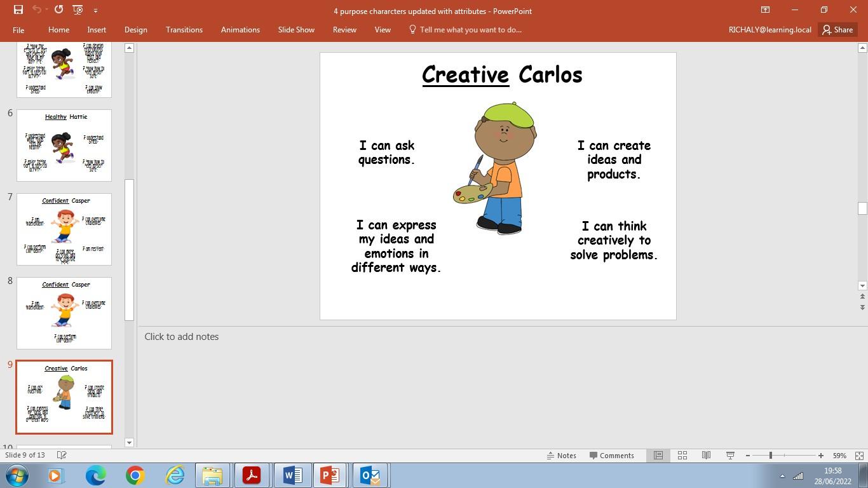Open Outlook from taskbar
Viewport: 868px width, 488px height.
370,475
